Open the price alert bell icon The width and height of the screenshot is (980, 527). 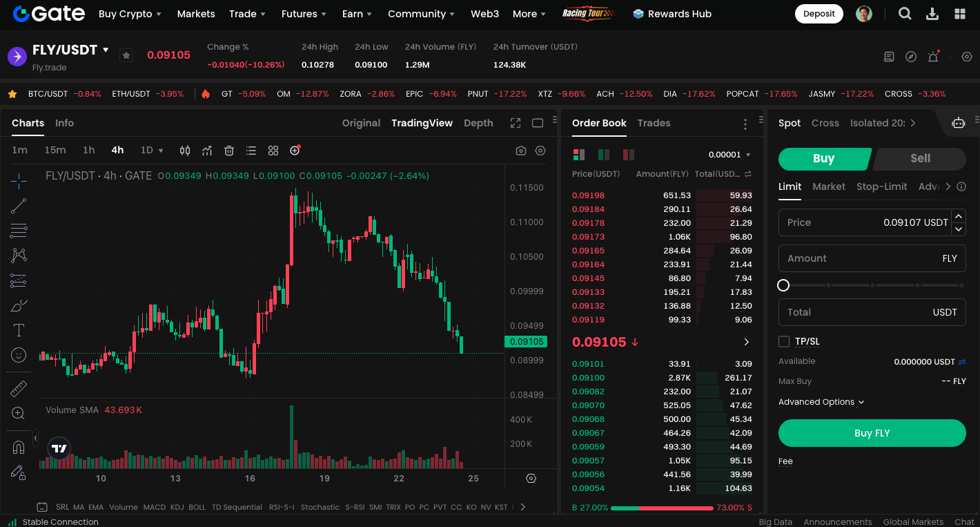(933, 57)
